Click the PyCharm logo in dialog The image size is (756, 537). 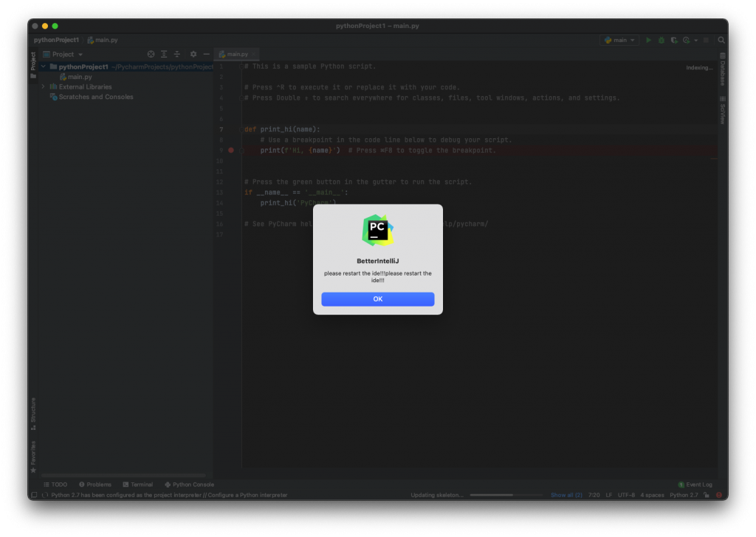point(377,230)
